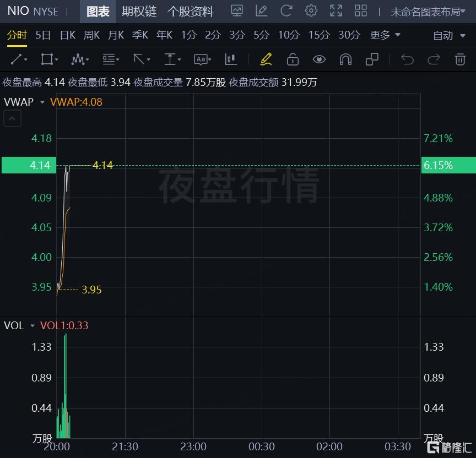
Task: Switch to the 图表 tab
Action: click(98, 12)
